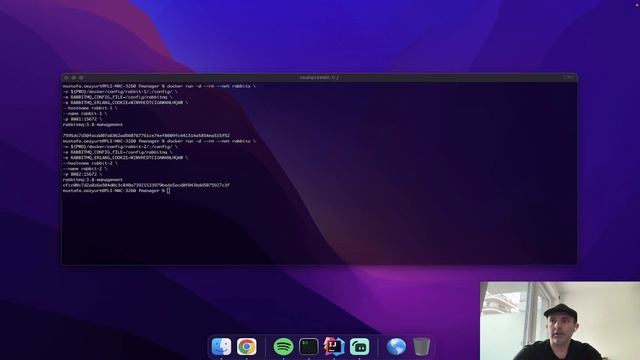Click the "-p 8082:15672" line

point(82,174)
